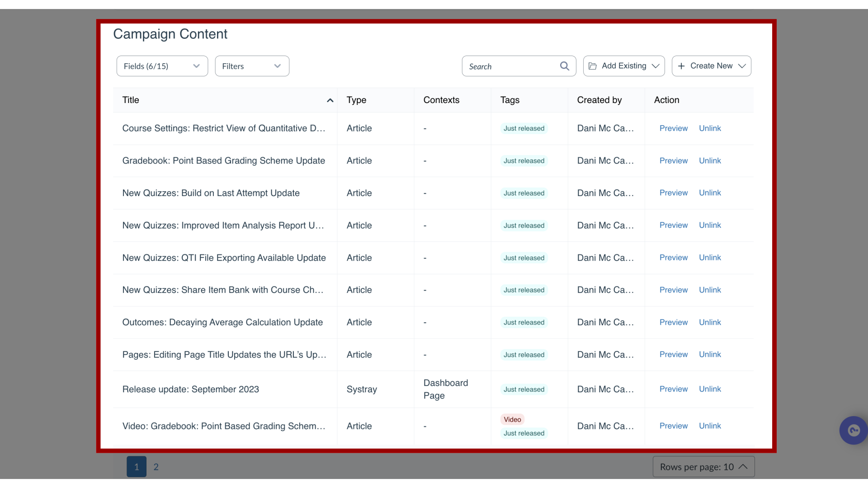Image resolution: width=868 pixels, height=488 pixels.
Task: Click the Rows per page chevron icon
Action: point(743,467)
